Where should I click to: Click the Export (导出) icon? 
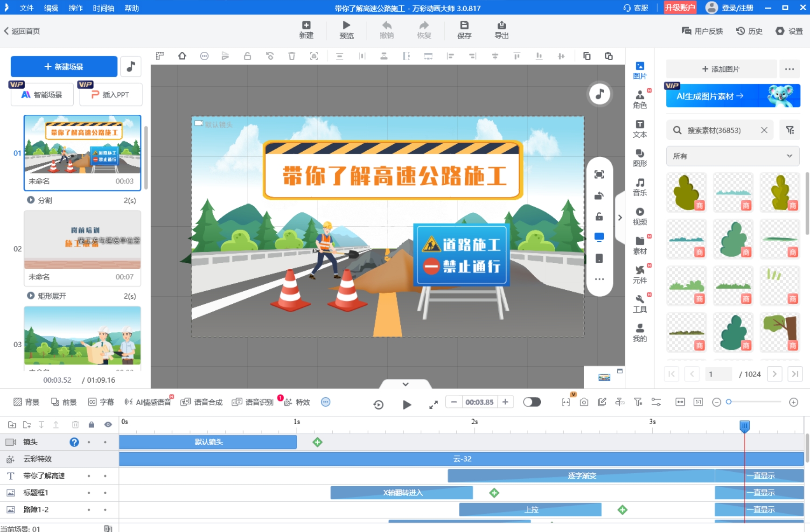click(501, 30)
